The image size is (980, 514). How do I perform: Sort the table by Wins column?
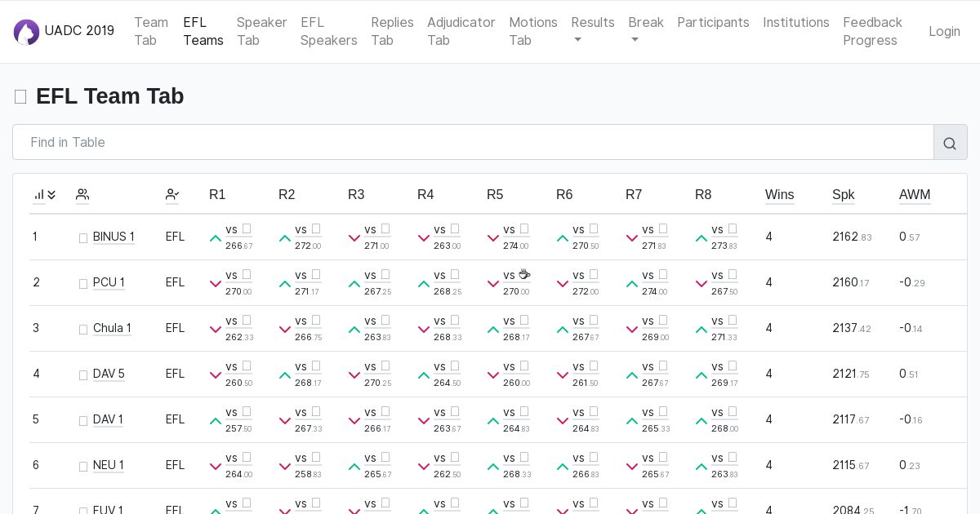779,194
